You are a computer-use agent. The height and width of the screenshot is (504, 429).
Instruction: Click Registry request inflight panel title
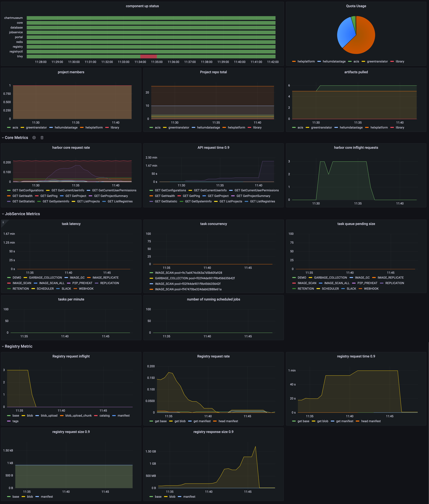pyautogui.click(x=71, y=356)
